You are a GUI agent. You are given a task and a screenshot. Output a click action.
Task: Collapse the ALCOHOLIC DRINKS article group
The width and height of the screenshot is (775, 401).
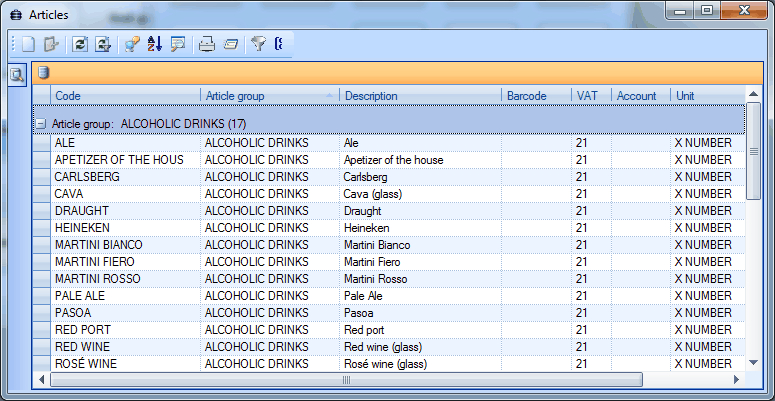click(x=41, y=123)
